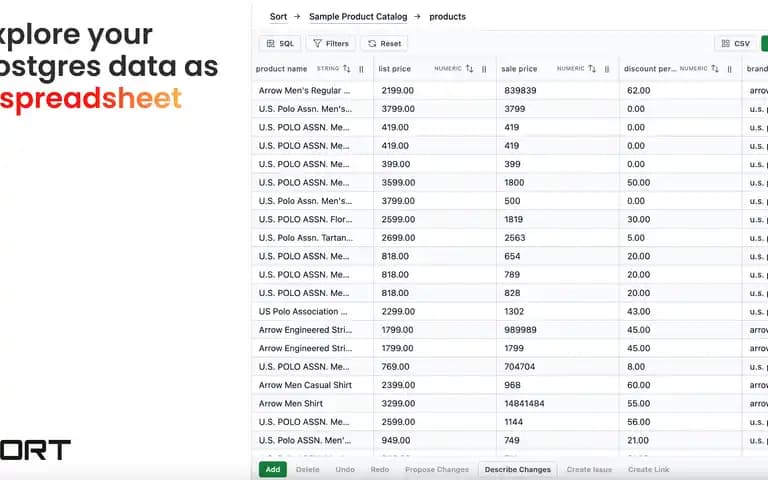Click the green Add button
The height and width of the screenshot is (480, 768).
point(273,469)
